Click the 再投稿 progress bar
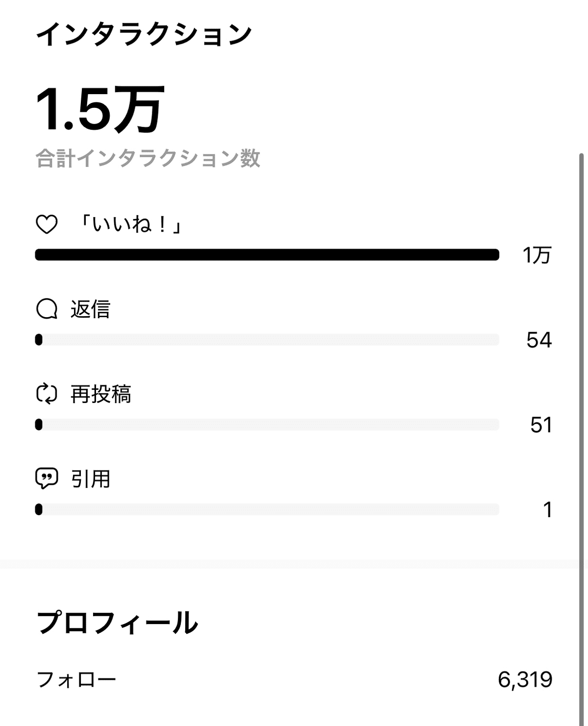Screen dimensions: 588x726 point(267,425)
